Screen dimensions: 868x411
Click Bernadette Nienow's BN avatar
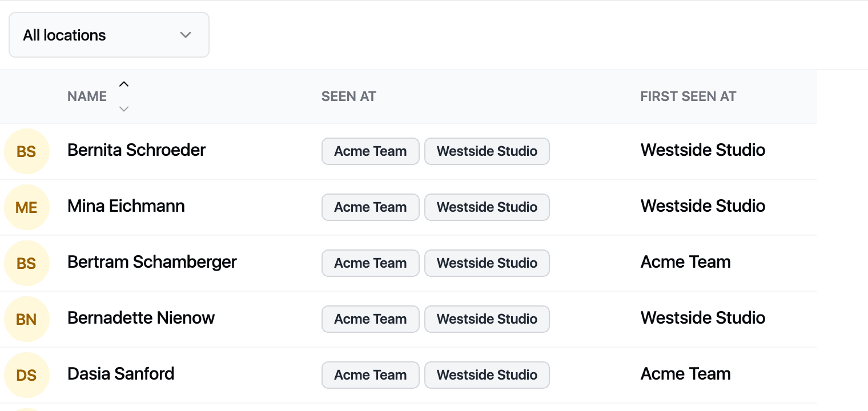tap(27, 319)
